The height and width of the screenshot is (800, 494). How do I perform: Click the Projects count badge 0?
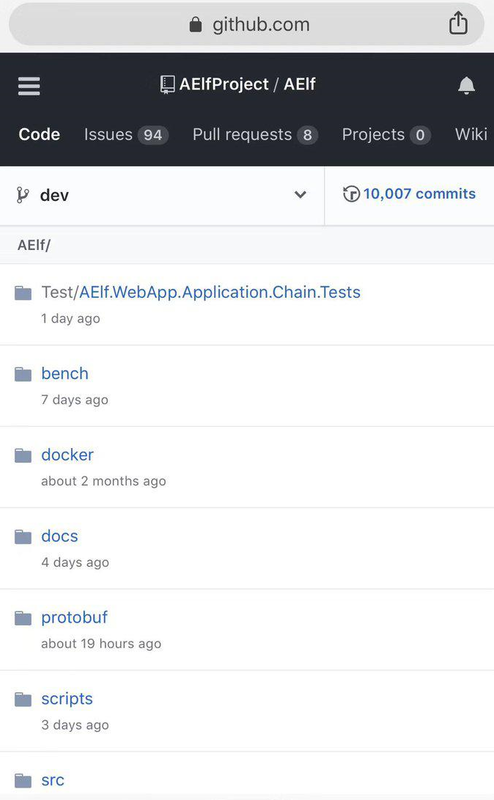pos(420,135)
